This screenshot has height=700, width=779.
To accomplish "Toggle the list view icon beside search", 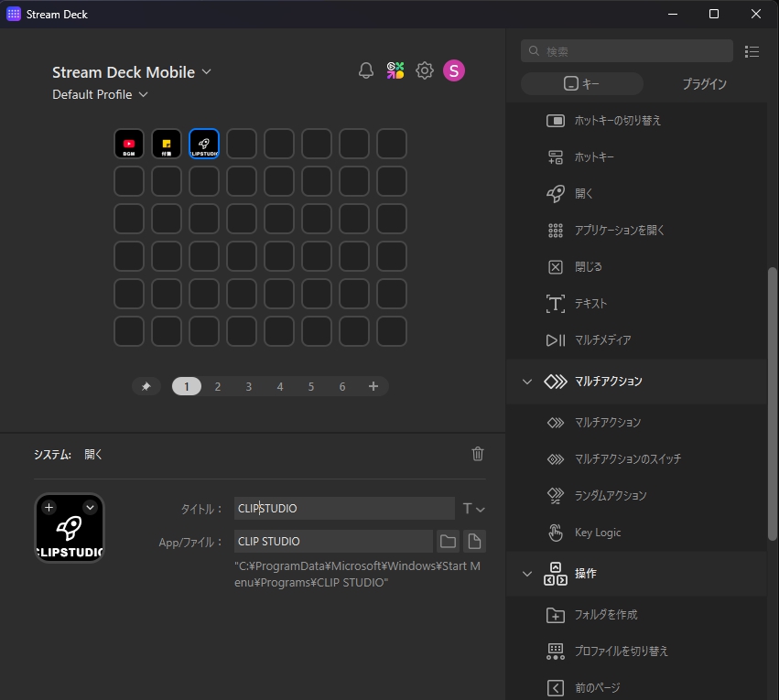I will point(752,51).
